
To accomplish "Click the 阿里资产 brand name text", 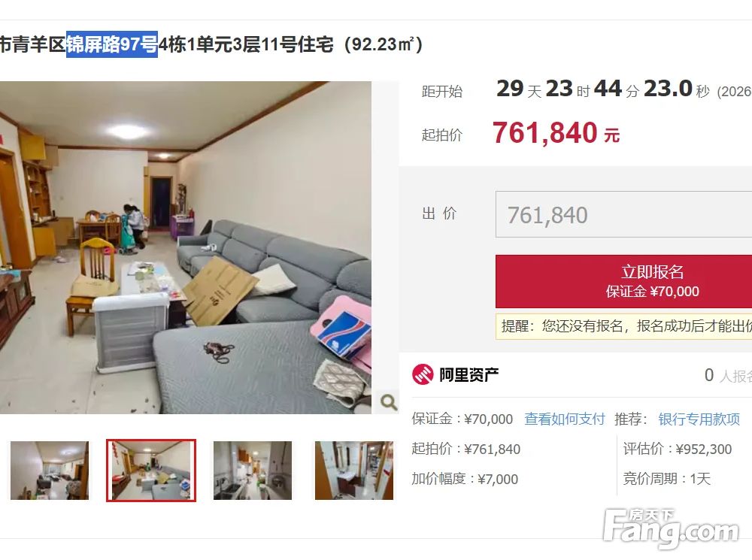I will (469, 374).
